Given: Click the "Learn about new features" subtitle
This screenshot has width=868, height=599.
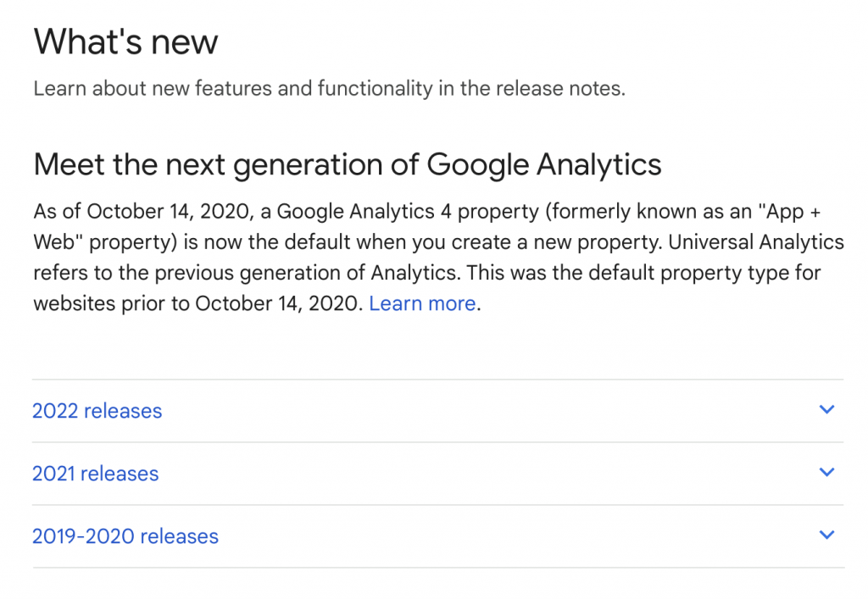Looking at the screenshot, I should click(329, 88).
